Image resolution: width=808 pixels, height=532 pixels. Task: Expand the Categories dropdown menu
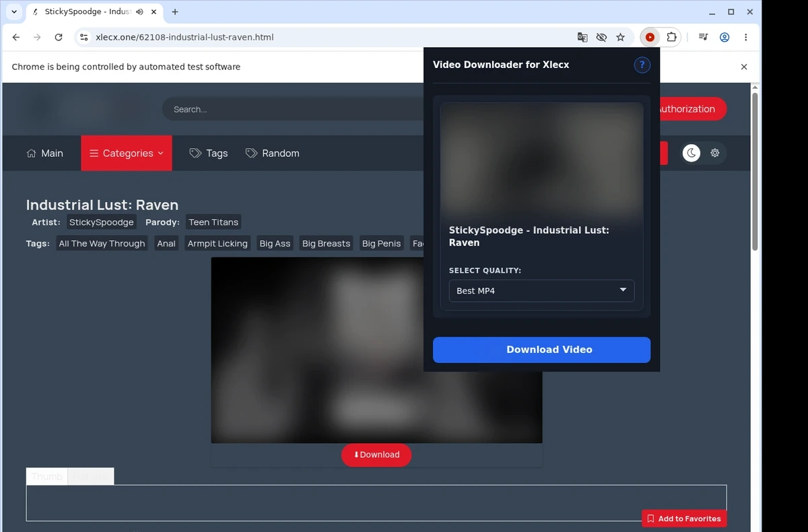[x=127, y=153]
